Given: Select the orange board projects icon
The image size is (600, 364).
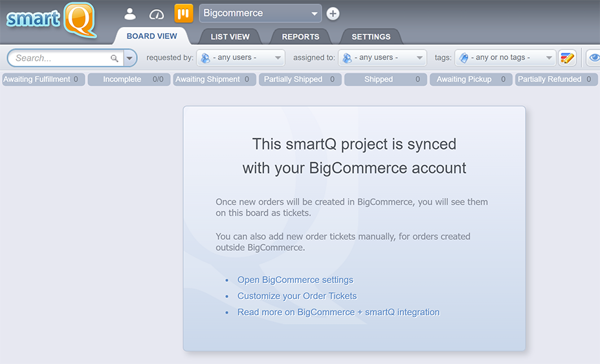Looking at the screenshot, I should 184,14.
